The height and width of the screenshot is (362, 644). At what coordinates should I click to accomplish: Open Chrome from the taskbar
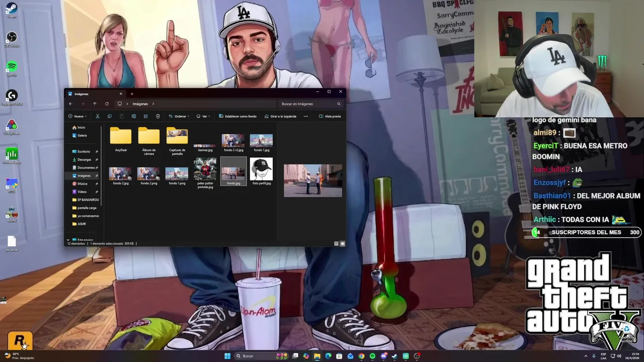pos(361,356)
